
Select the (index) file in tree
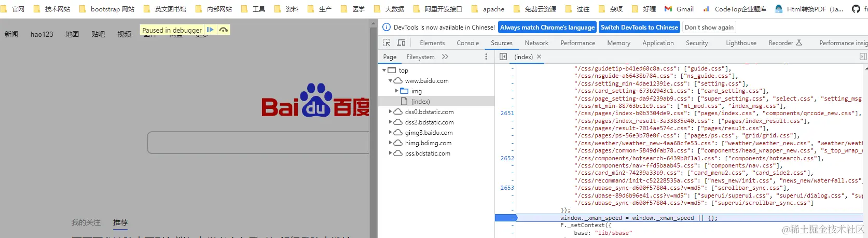pyautogui.click(x=436, y=102)
